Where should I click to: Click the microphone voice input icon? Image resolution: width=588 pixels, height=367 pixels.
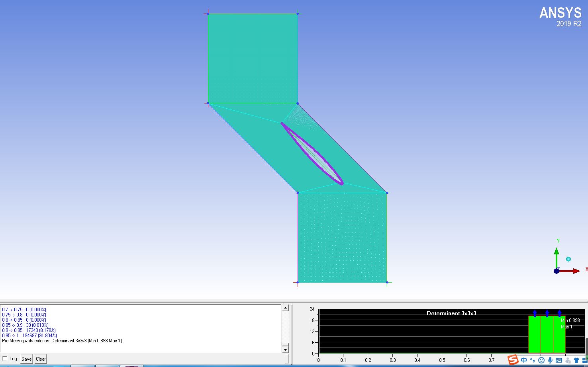click(550, 360)
